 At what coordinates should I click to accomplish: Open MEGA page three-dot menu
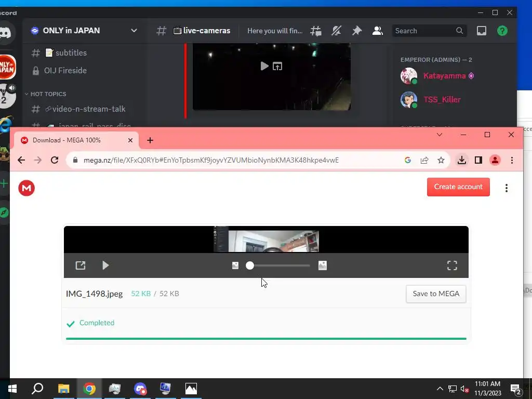(506, 188)
